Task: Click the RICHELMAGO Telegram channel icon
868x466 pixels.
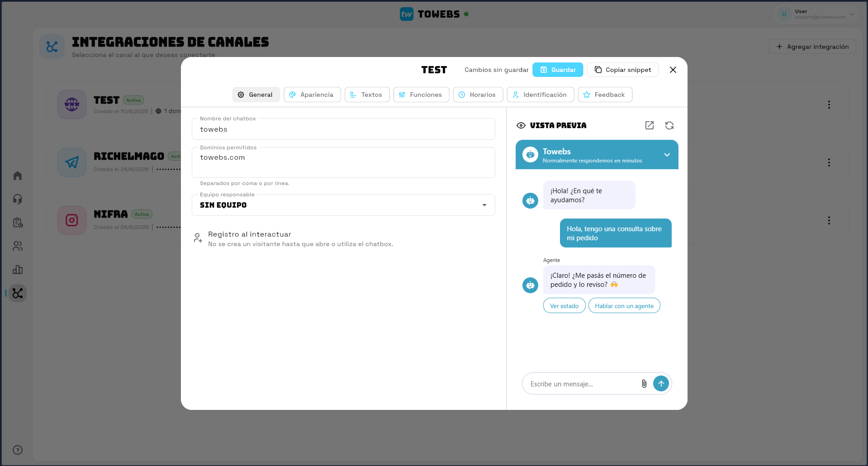Action: [x=72, y=162]
